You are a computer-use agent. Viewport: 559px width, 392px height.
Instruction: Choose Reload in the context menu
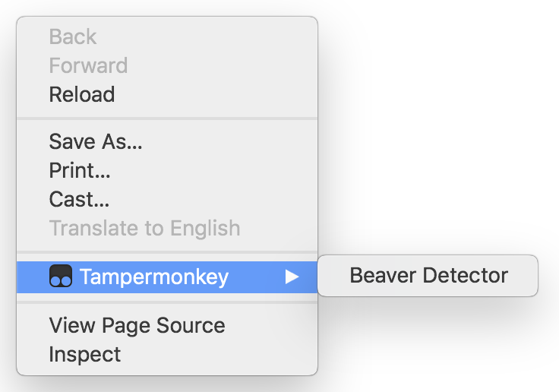82,95
